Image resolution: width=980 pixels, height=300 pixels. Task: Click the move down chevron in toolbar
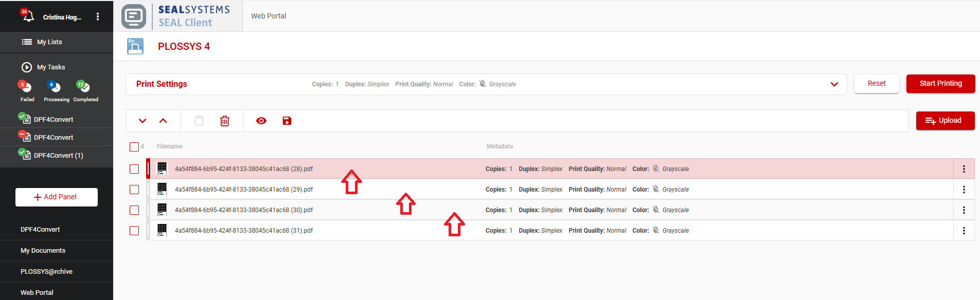pos(142,121)
